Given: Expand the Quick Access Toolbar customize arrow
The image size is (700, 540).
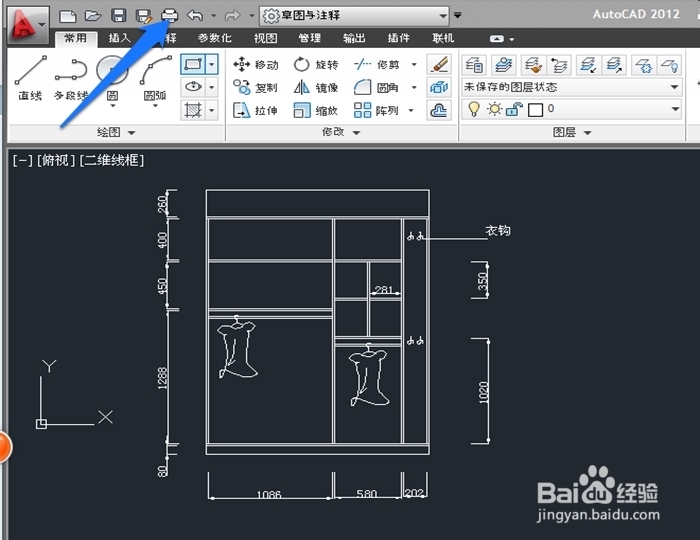Looking at the screenshot, I should [x=458, y=15].
